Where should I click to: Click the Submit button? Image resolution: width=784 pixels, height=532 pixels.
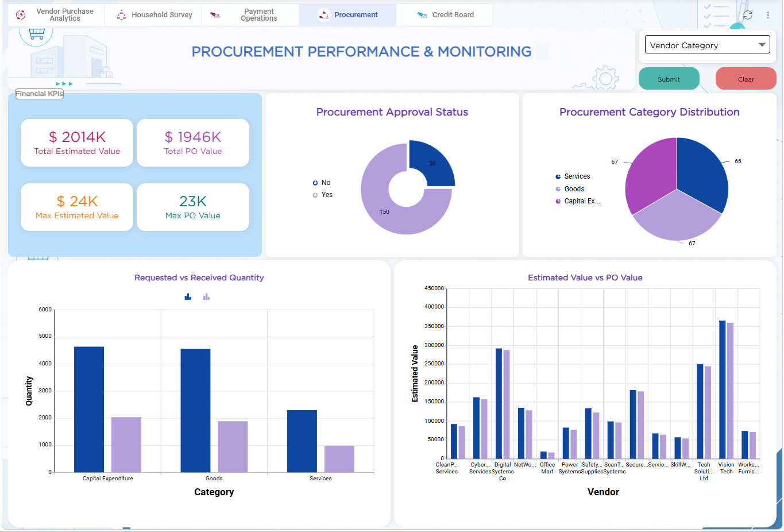pyautogui.click(x=669, y=79)
